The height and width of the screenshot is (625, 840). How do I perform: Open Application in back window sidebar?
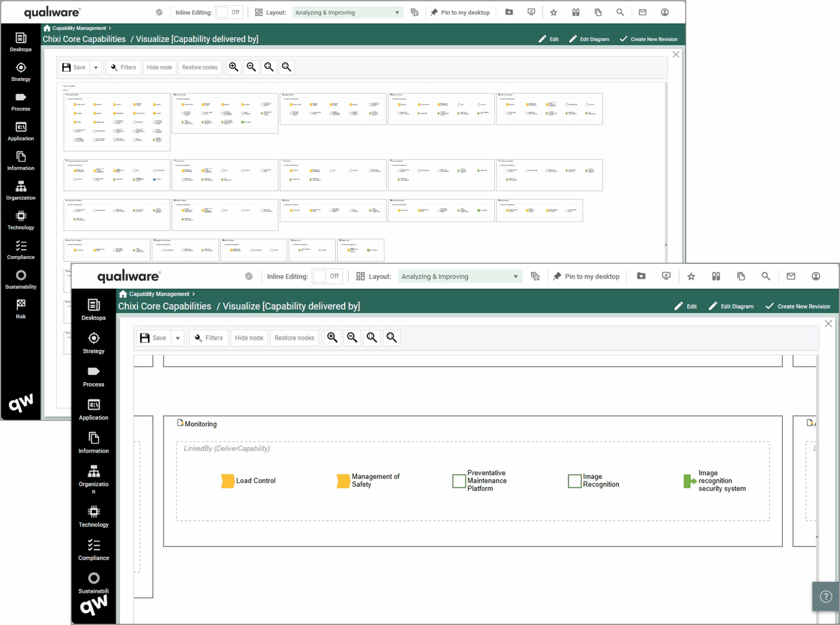[21, 132]
